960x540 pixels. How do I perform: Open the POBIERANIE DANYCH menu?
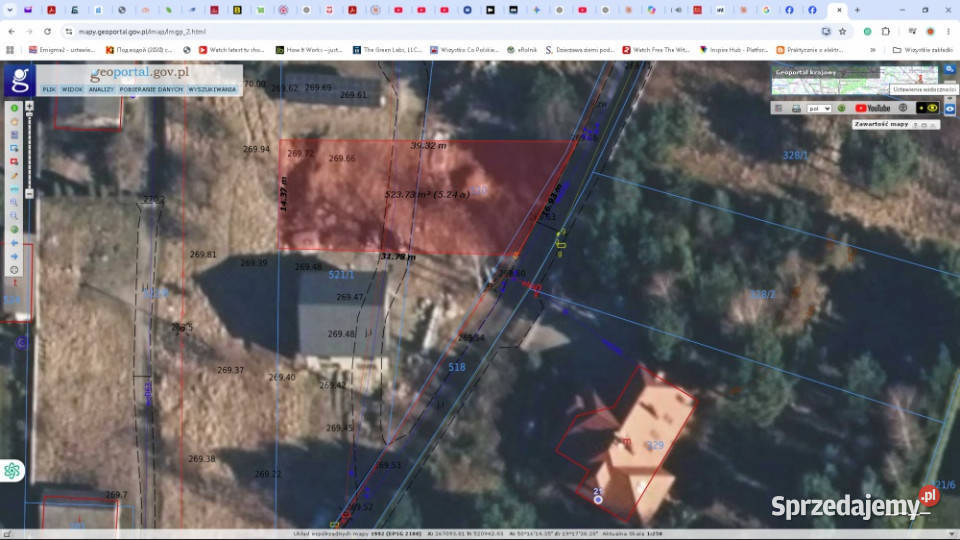pos(151,89)
